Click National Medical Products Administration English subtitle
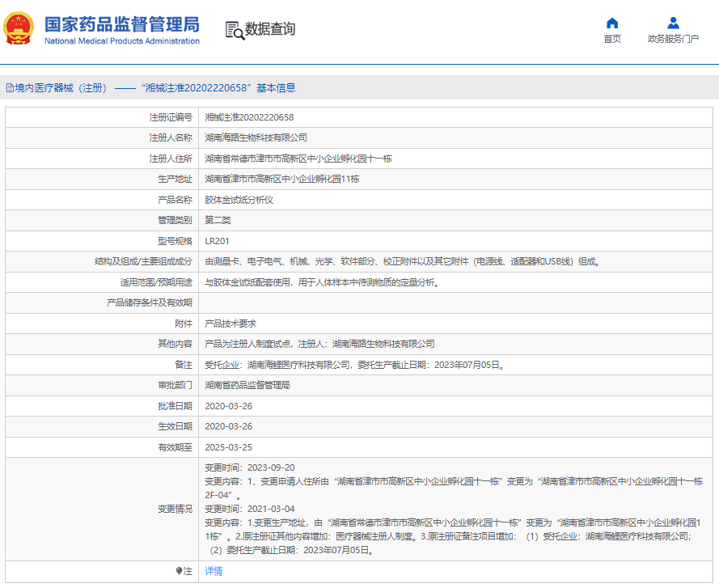The width and height of the screenshot is (719, 588). pyautogui.click(x=122, y=41)
